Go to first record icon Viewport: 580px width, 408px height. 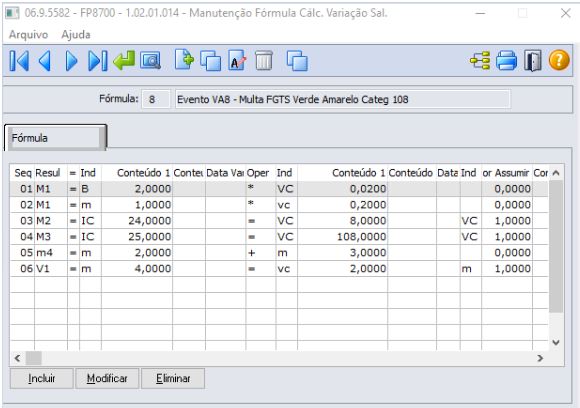pos(19,61)
